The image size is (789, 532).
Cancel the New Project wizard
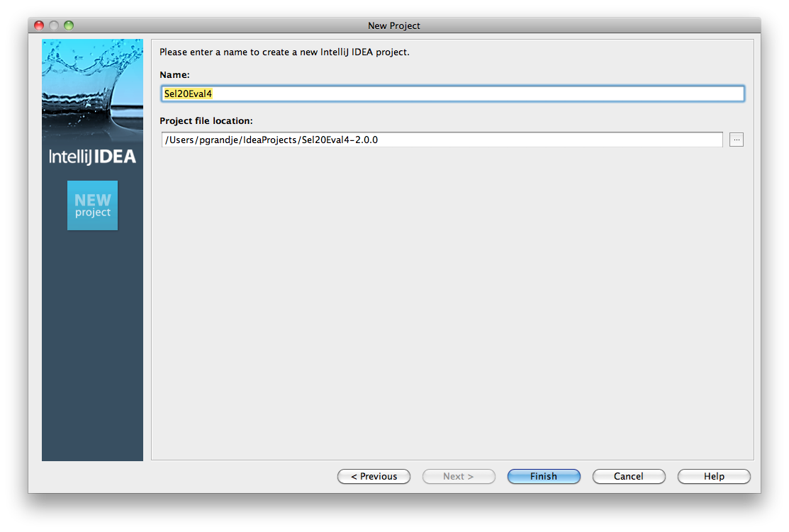pos(629,476)
